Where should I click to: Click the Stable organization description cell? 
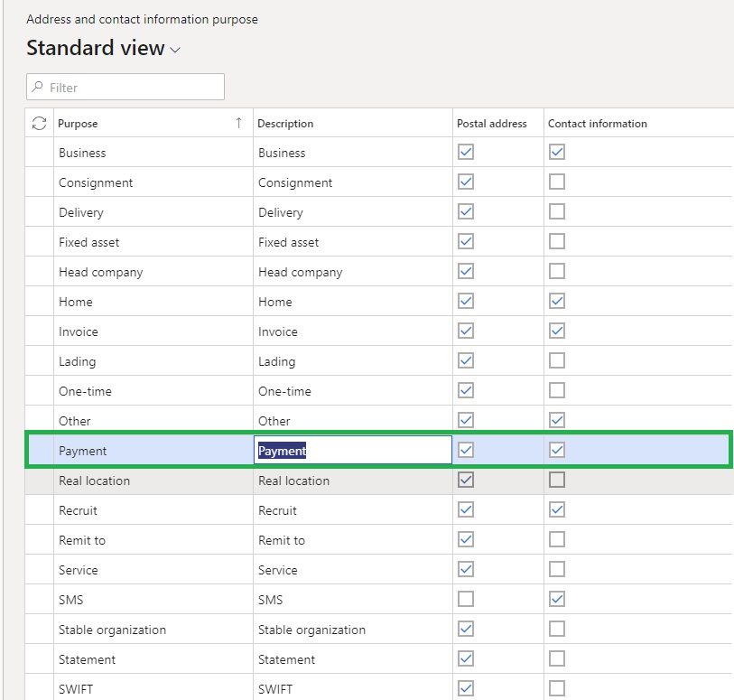coord(311,630)
